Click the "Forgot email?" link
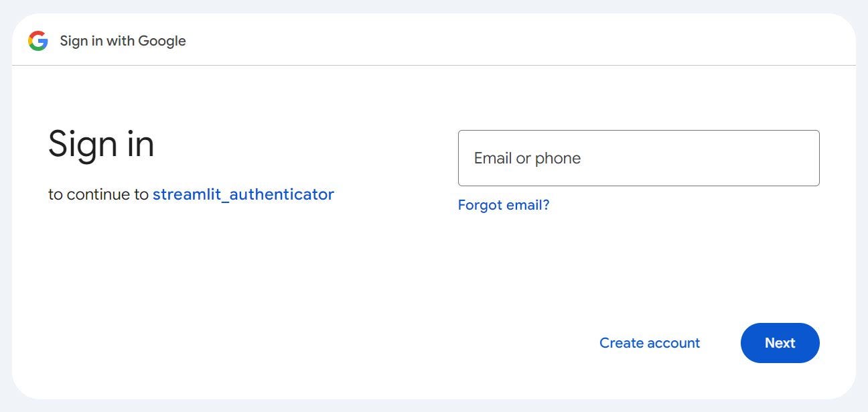 504,205
